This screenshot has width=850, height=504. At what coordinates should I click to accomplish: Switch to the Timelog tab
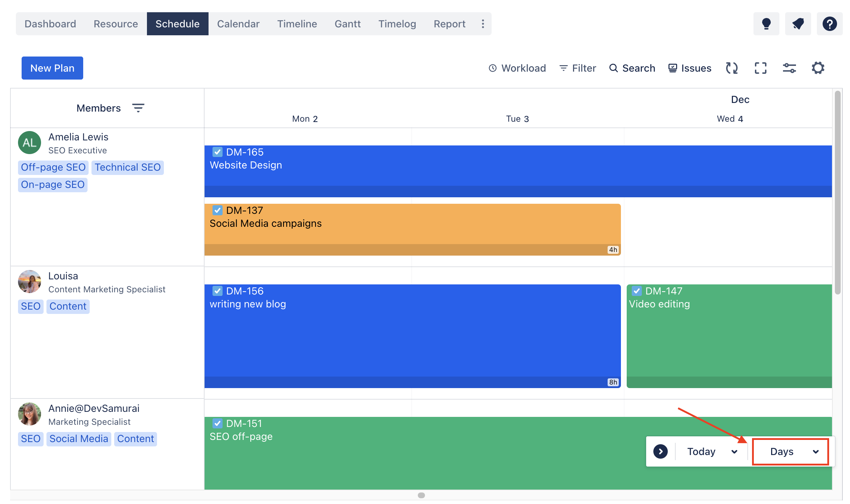click(x=397, y=24)
